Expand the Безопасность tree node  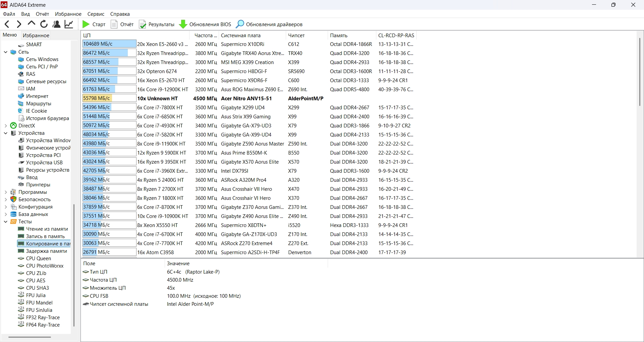tap(6, 199)
